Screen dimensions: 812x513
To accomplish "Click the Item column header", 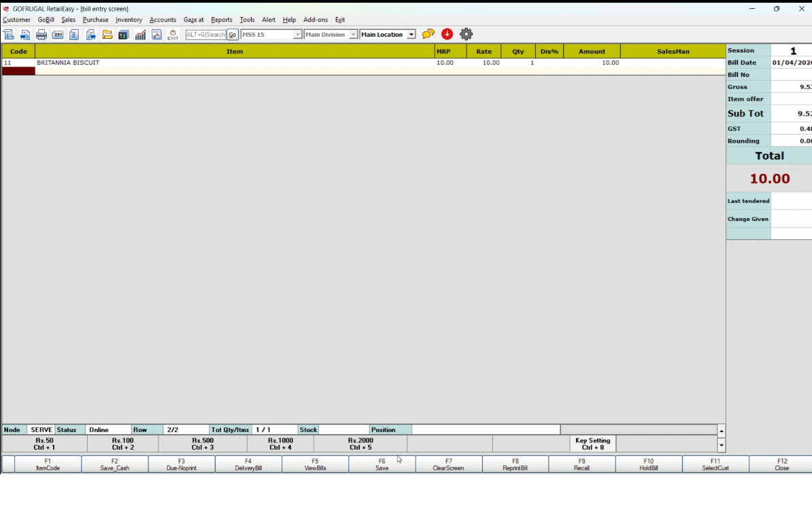I will 235,51.
